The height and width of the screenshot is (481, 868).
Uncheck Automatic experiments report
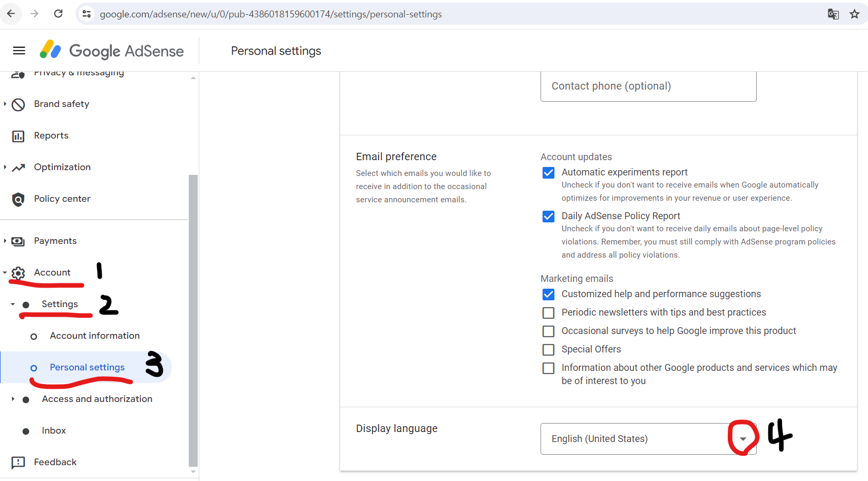548,173
